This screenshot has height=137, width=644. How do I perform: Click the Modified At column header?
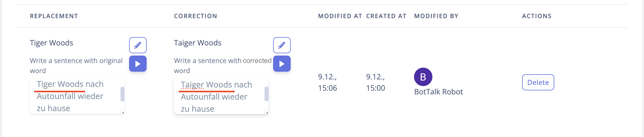point(340,16)
